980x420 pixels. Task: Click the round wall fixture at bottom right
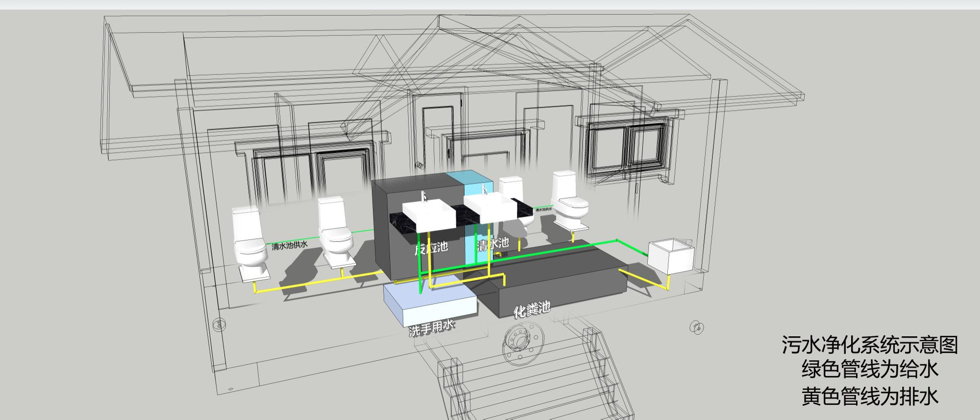[x=696, y=327]
